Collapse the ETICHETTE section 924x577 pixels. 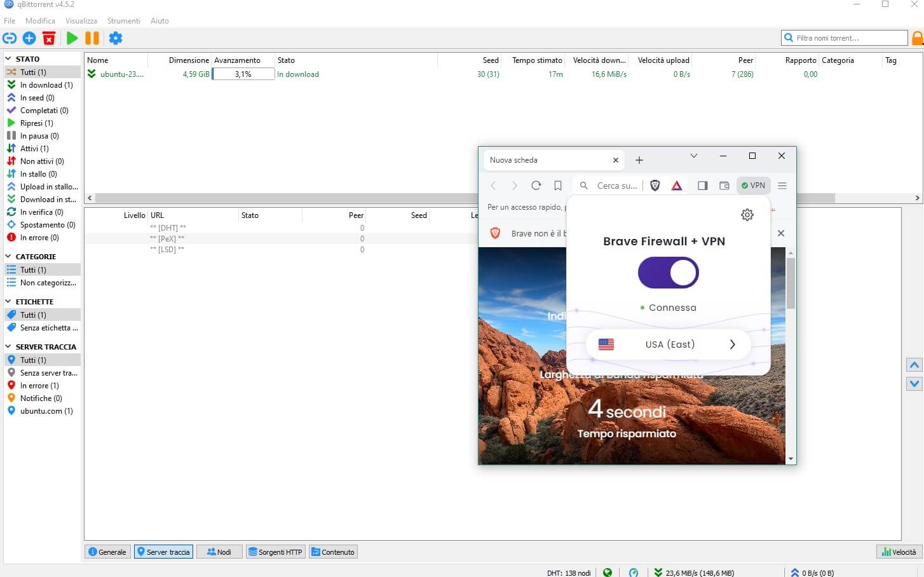[x=8, y=302]
